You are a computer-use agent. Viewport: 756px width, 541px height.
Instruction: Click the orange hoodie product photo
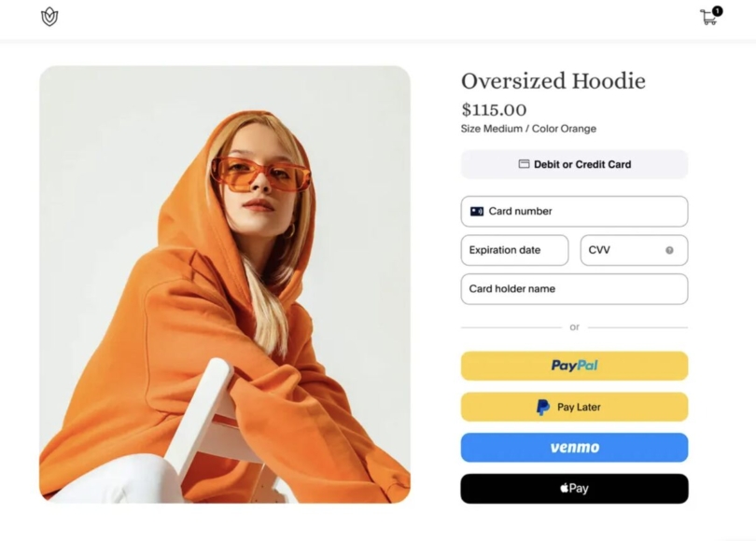225,284
